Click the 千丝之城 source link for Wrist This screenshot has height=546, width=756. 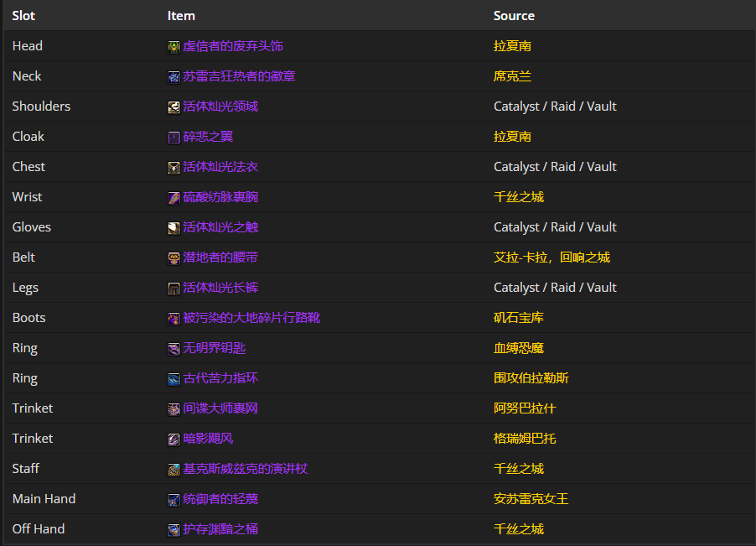(x=520, y=197)
